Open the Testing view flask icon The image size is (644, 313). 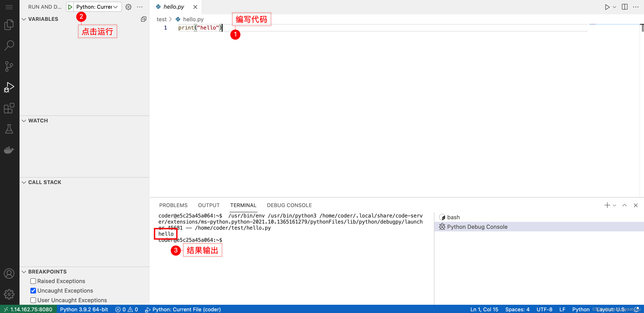pos(9,129)
